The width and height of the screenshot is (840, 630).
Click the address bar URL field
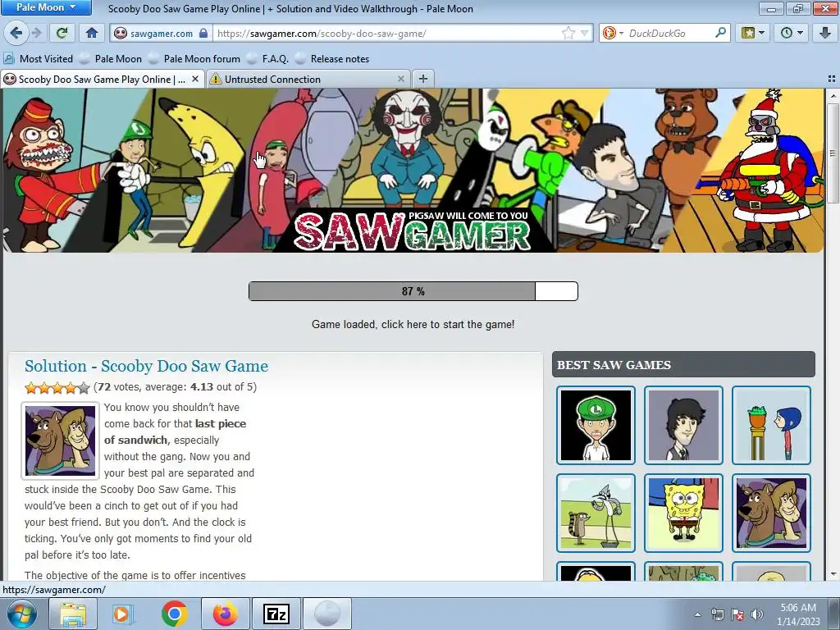tap(386, 33)
